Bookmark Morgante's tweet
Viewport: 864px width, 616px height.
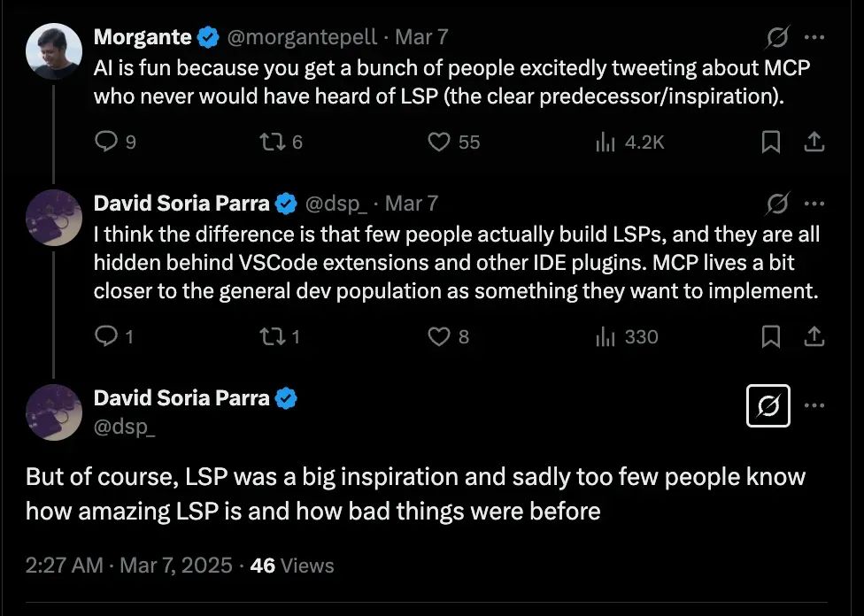click(x=771, y=142)
